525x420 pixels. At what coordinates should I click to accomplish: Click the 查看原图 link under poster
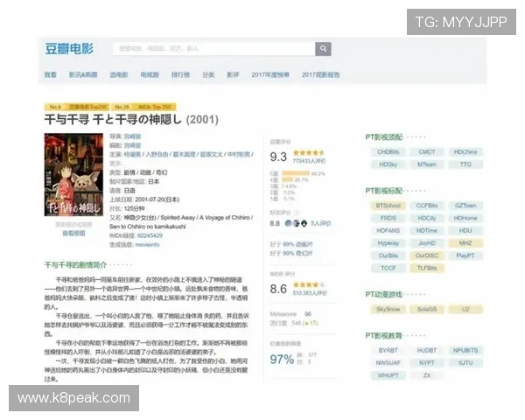pyautogui.click(x=73, y=233)
